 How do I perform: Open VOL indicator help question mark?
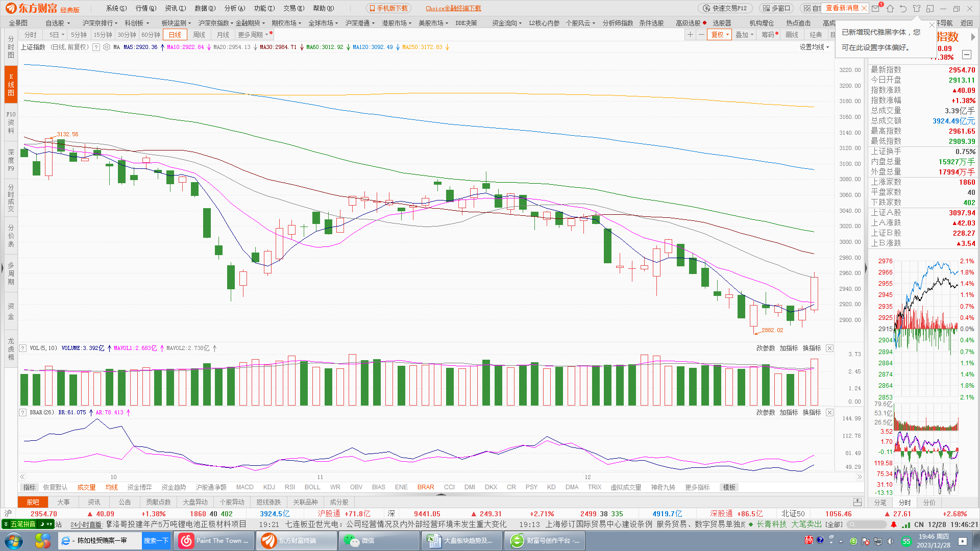pos(23,348)
